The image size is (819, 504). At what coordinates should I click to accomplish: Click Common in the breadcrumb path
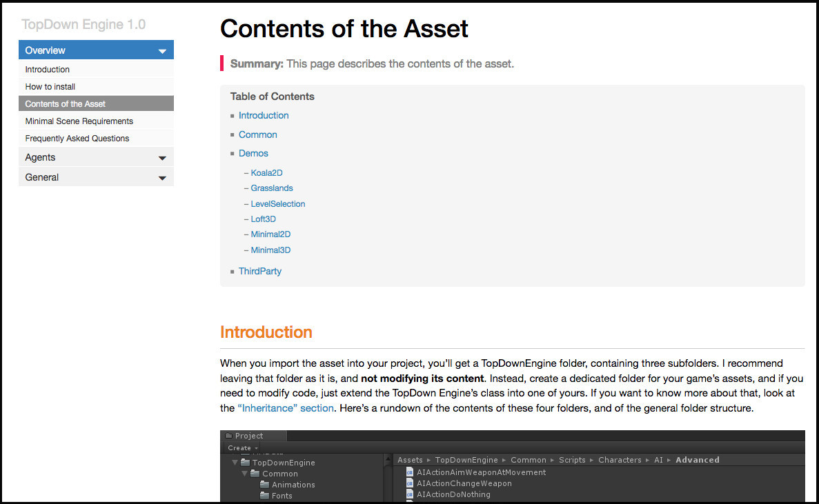pos(529,460)
